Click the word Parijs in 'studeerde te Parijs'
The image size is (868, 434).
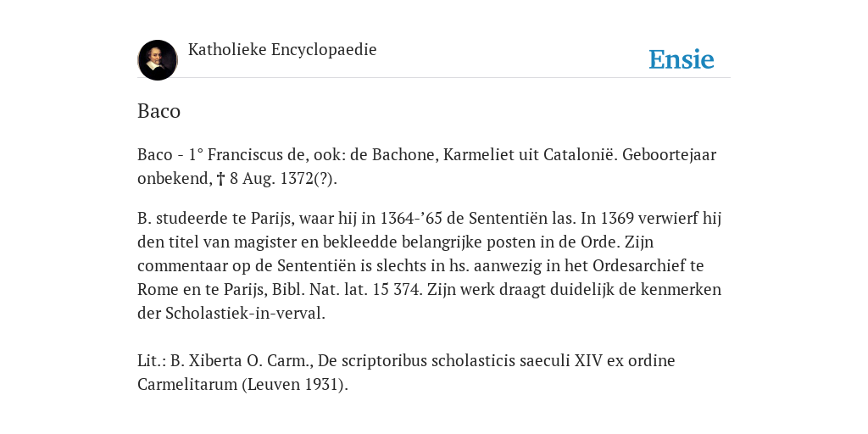(x=272, y=219)
